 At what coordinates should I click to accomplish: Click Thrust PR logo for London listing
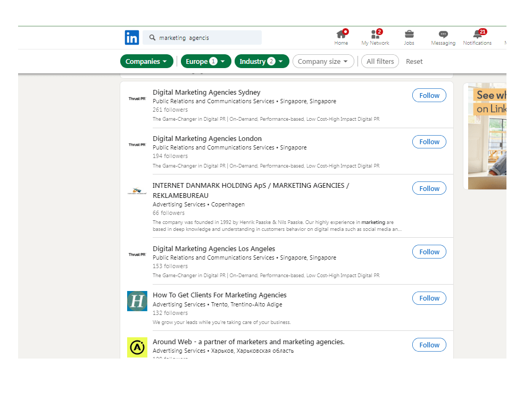pos(137,145)
